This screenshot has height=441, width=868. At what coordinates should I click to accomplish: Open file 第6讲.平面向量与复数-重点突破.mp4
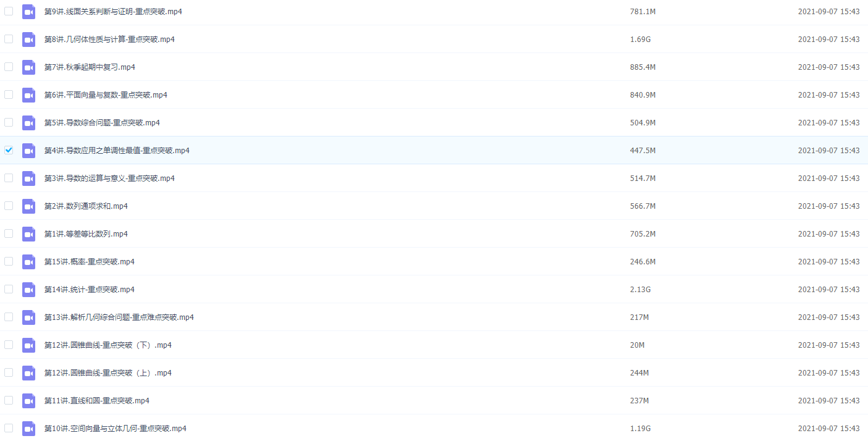click(106, 95)
